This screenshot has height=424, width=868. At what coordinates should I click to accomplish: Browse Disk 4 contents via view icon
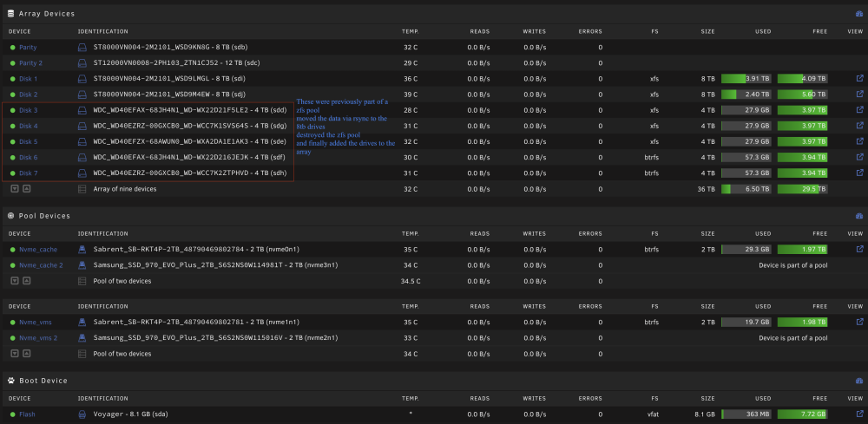[x=859, y=126]
